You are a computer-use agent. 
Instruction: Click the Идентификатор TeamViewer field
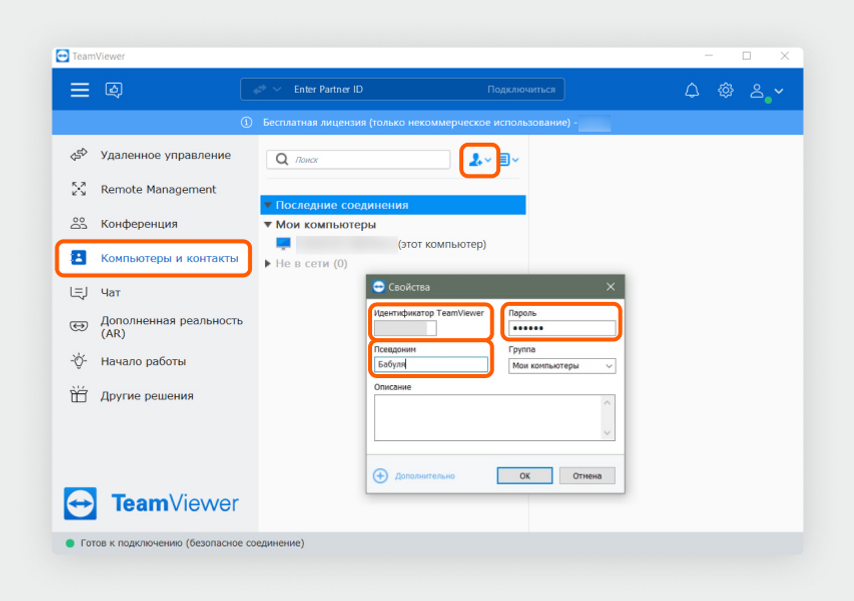tap(405, 328)
